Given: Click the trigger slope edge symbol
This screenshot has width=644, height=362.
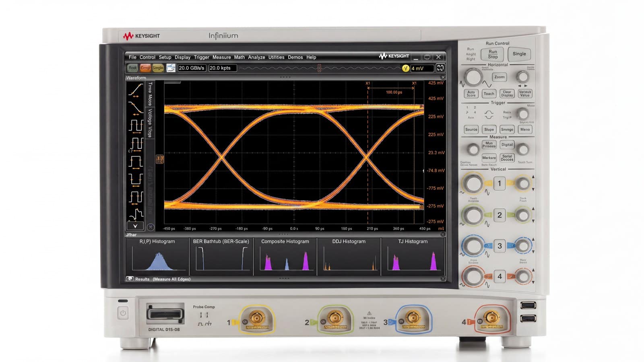Looking at the screenshot, I should (489, 115).
